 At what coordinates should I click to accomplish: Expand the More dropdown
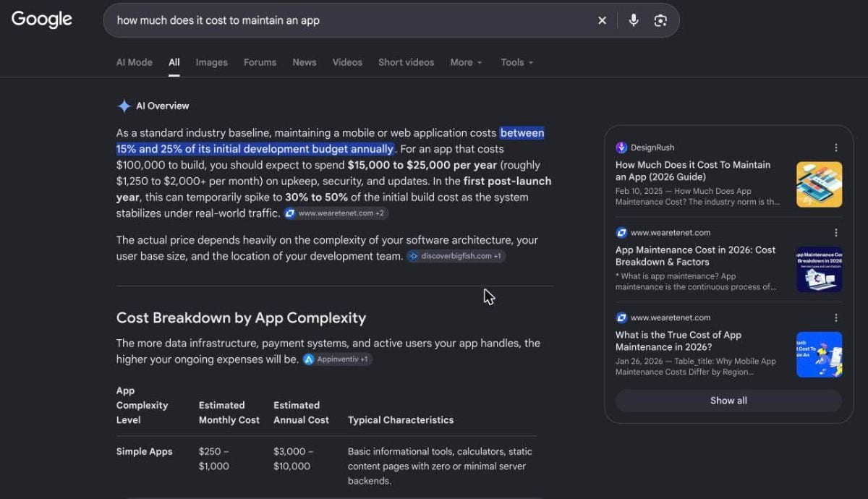click(x=466, y=62)
